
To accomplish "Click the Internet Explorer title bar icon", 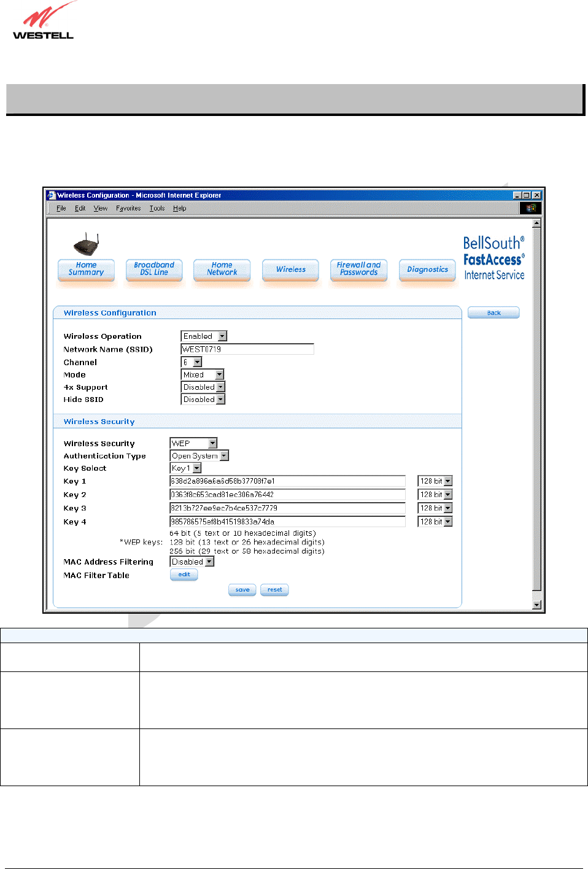I will 52,195.
